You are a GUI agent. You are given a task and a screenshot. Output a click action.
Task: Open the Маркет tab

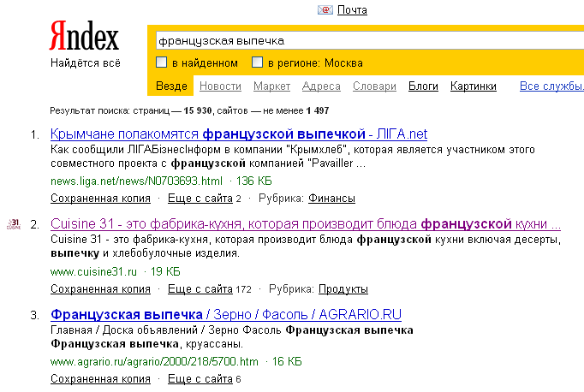point(272,86)
